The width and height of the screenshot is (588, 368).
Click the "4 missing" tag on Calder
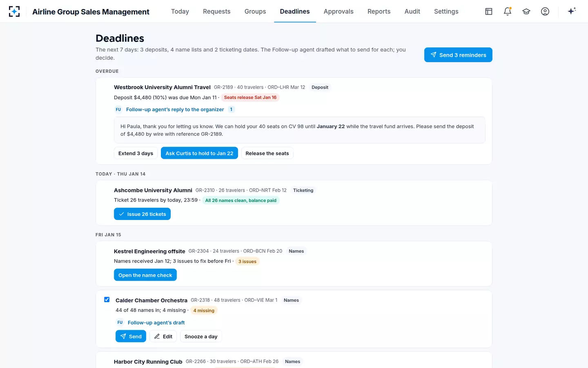[x=204, y=310]
